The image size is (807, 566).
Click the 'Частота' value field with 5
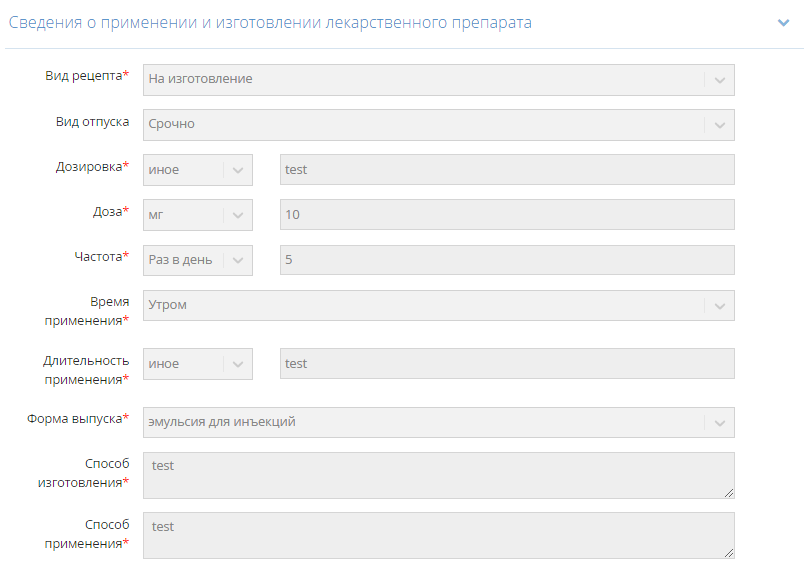507,260
